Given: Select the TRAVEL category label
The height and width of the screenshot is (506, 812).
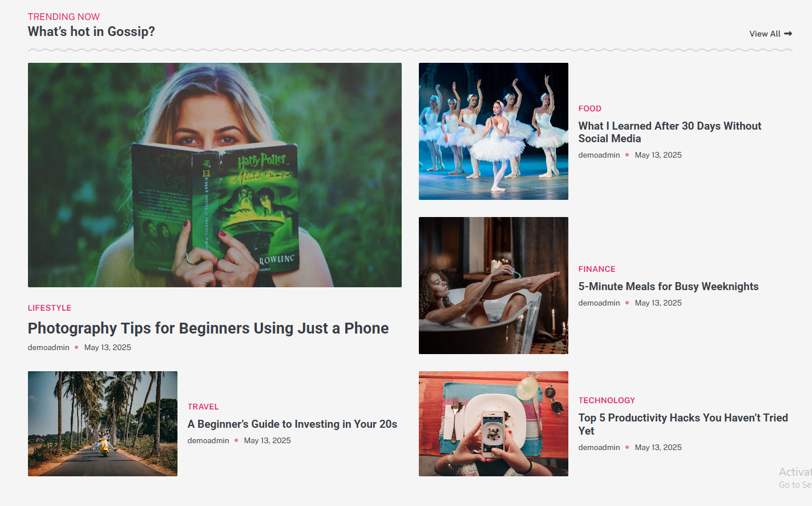Looking at the screenshot, I should (203, 407).
